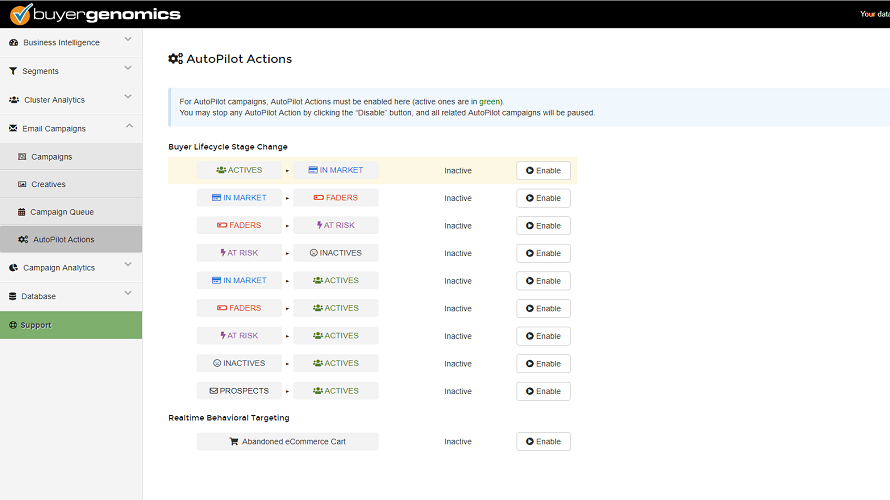
Task: Open the Campaigns submenu item
Action: (x=52, y=157)
